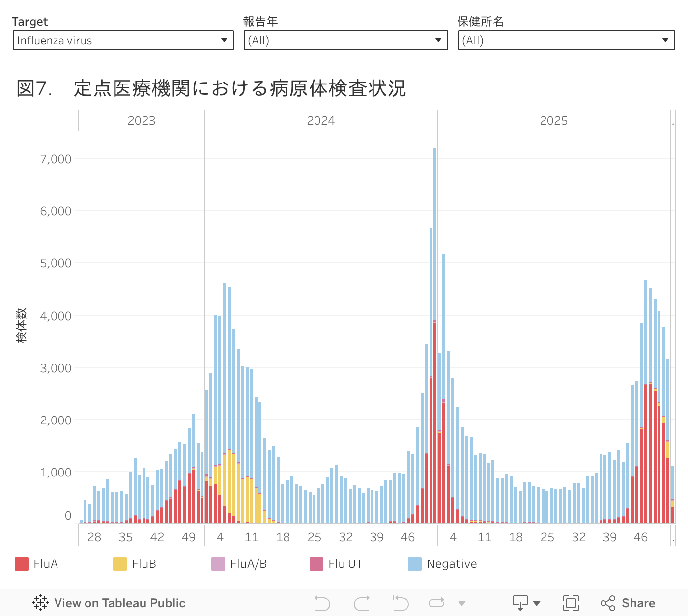688x616 pixels.
Task: Open the small arrow beside the replay icon
Action: [x=461, y=603]
